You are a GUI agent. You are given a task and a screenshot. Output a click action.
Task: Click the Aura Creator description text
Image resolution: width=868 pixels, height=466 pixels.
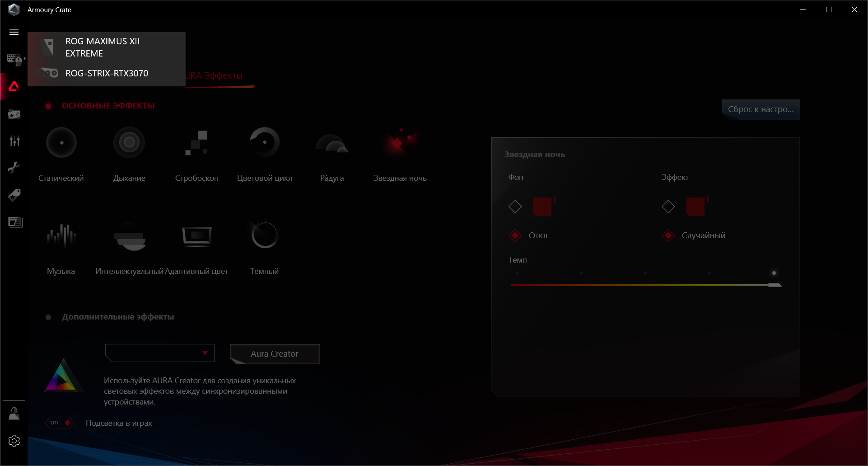coord(200,391)
